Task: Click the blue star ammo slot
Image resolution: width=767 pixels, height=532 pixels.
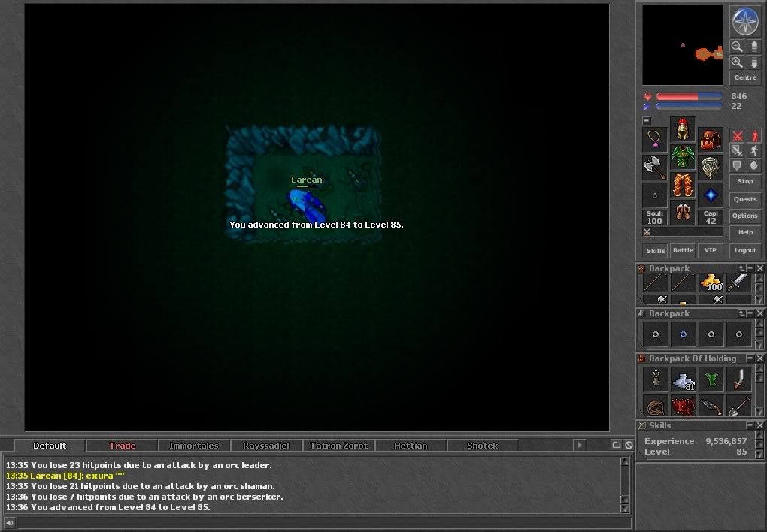Action: 711,195
